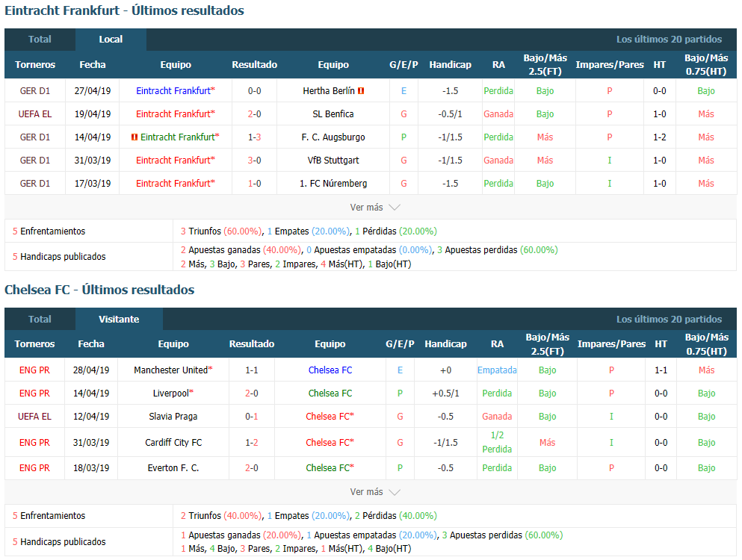Image resolution: width=742 pixels, height=560 pixels.
Task: Click UEFA EL tournament on 12/04/19 row
Action: [x=34, y=417]
